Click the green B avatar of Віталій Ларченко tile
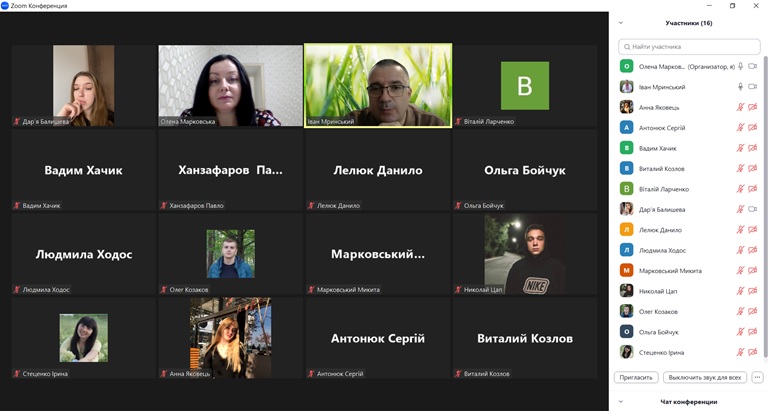 click(525, 86)
